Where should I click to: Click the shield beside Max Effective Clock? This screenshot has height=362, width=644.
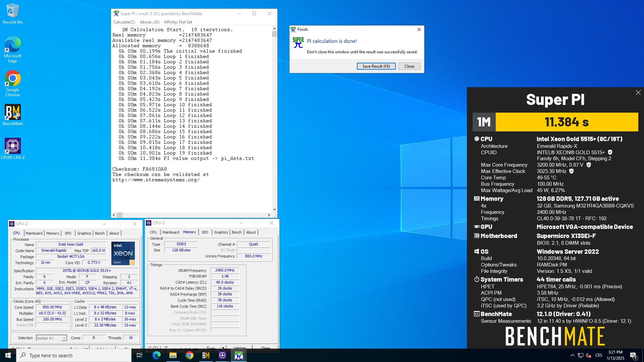pos(572,171)
